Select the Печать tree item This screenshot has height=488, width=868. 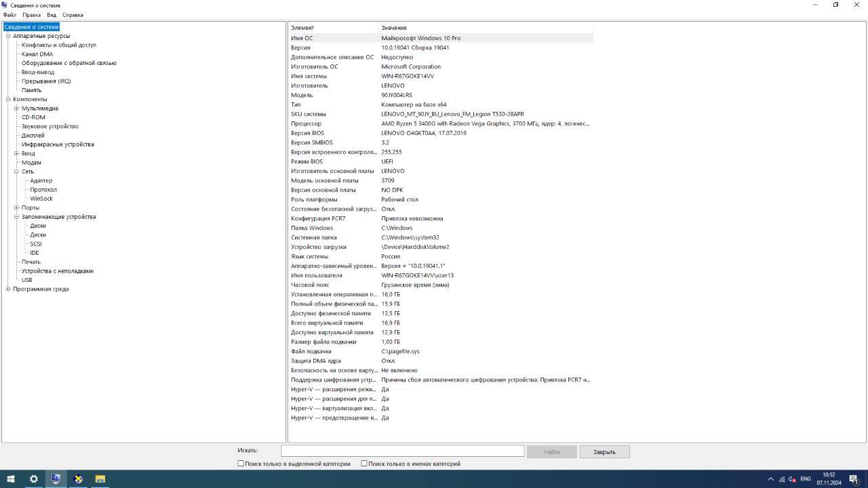pos(31,262)
